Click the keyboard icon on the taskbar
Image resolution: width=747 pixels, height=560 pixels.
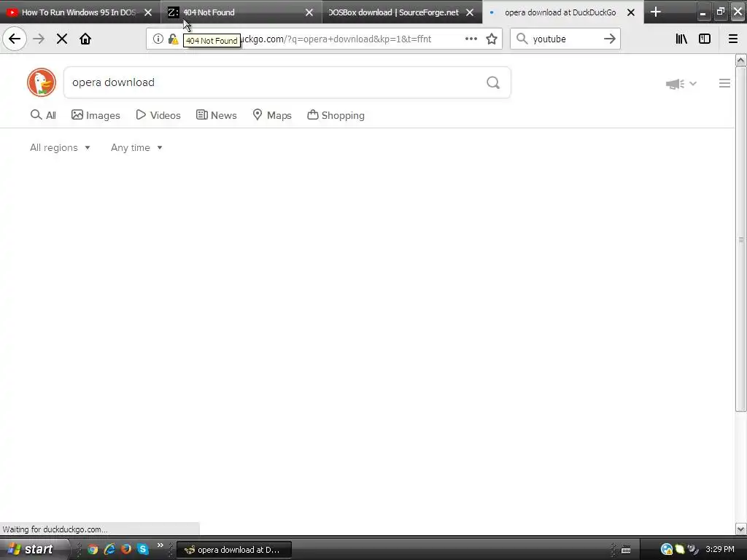point(626,550)
